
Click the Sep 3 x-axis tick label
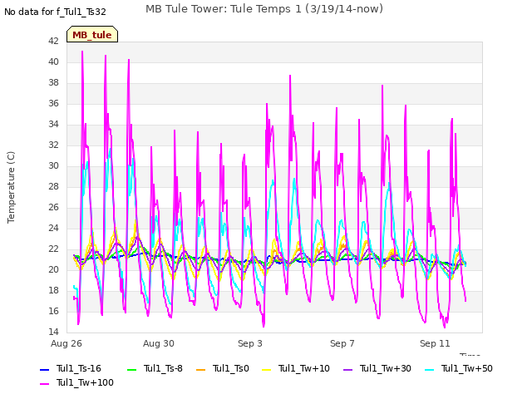coord(250,343)
